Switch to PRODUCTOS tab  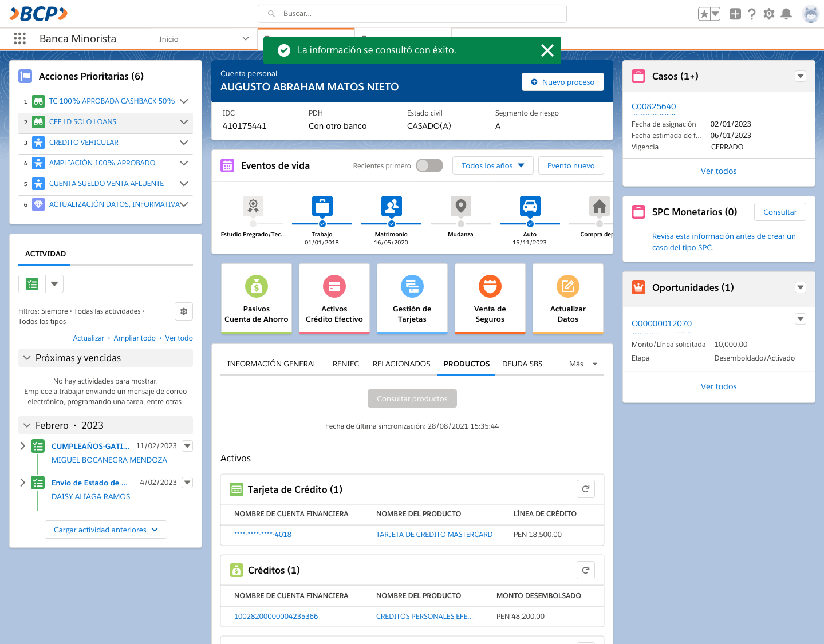[467, 364]
